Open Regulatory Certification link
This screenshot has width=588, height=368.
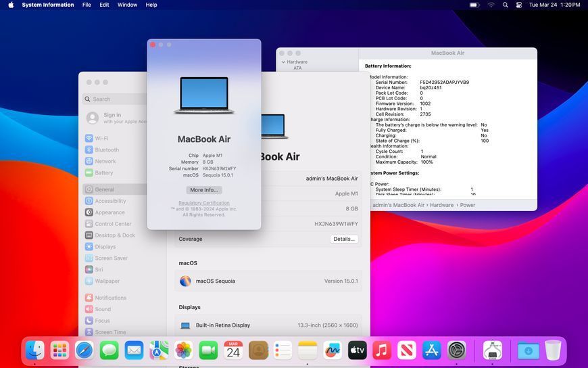[204, 203]
